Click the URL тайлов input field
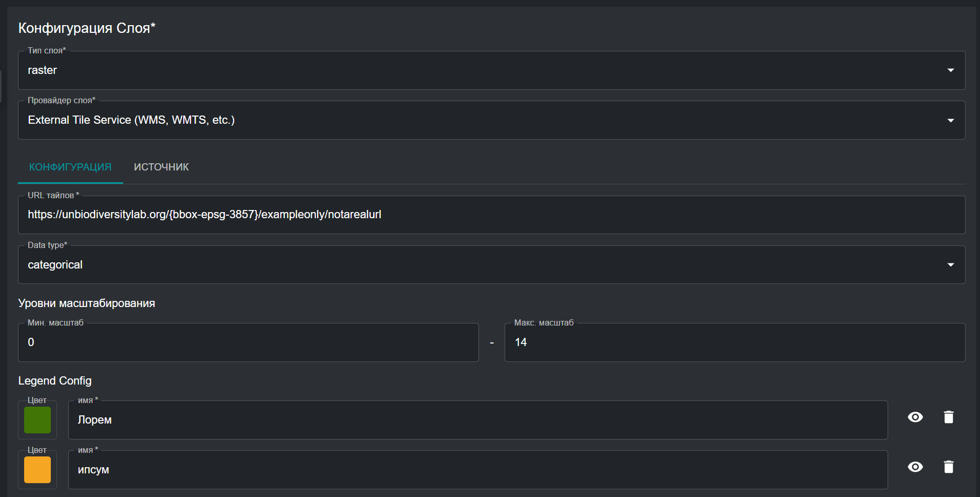The image size is (980, 497). [491, 215]
